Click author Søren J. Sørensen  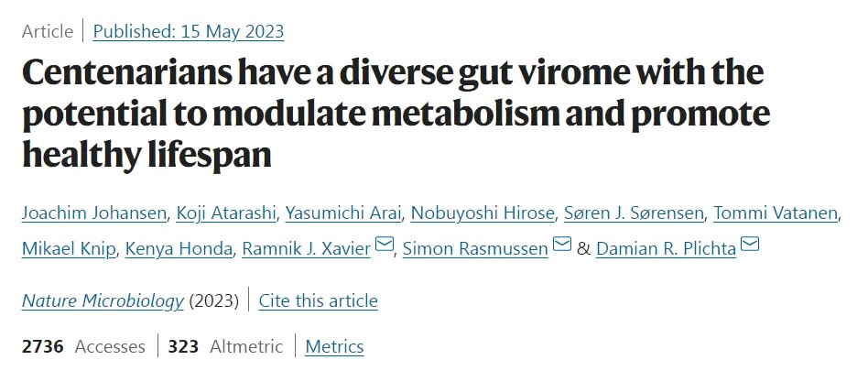click(x=634, y=213)
